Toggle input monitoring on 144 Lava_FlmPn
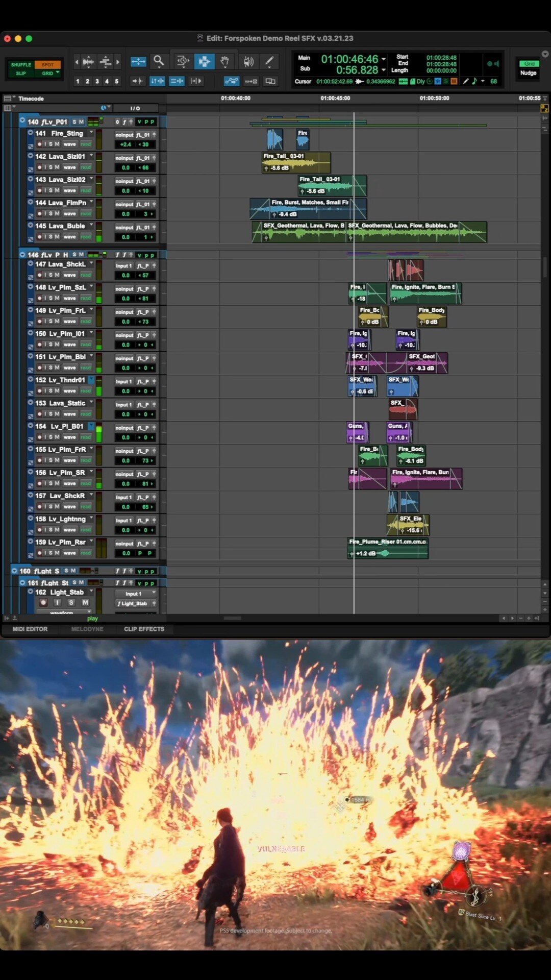Viewport: 551px width, 980px height. coord(45,214)
